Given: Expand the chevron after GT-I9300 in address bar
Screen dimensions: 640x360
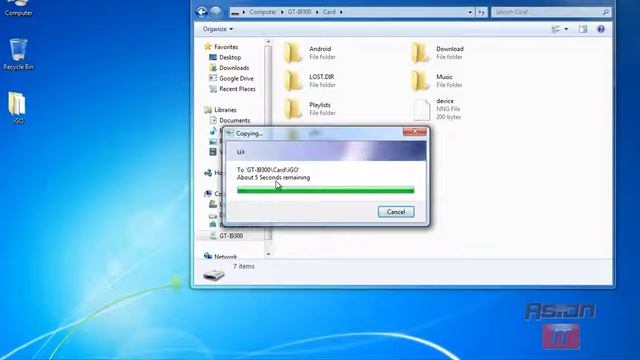Looking at the screenshot, I should click(317, 12).
